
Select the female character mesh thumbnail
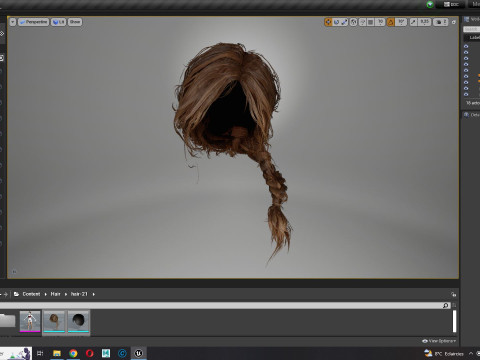(30, 321)
